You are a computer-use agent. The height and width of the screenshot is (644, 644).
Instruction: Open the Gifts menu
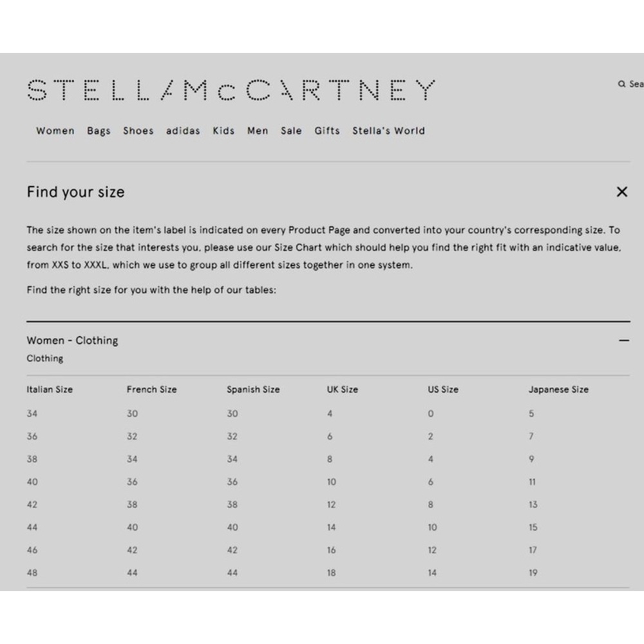tap(327, 131)
